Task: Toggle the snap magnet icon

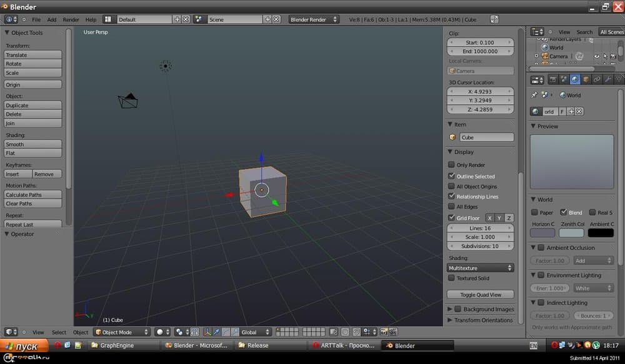Action: [x=356, y=332]
